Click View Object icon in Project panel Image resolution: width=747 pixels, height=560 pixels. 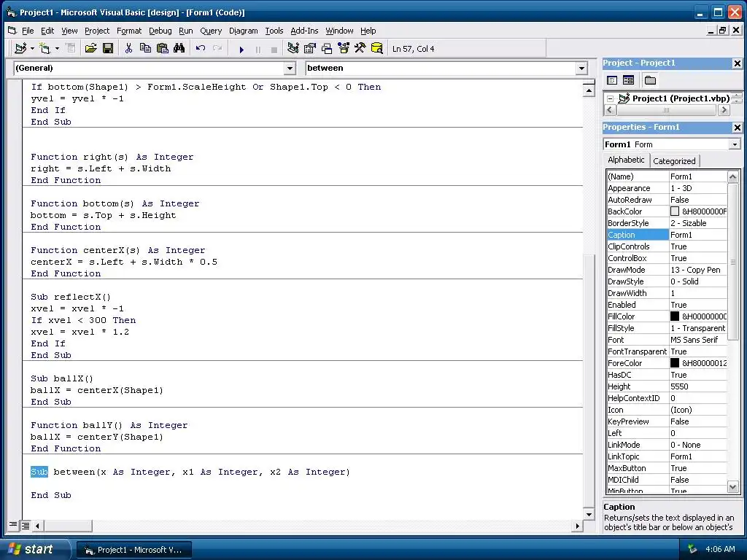(628, 80)
